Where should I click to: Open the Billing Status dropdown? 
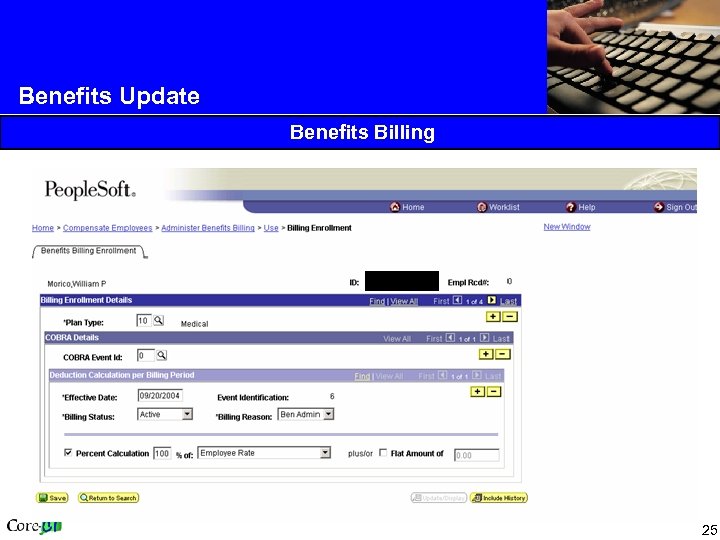click(x=187, y=414)
